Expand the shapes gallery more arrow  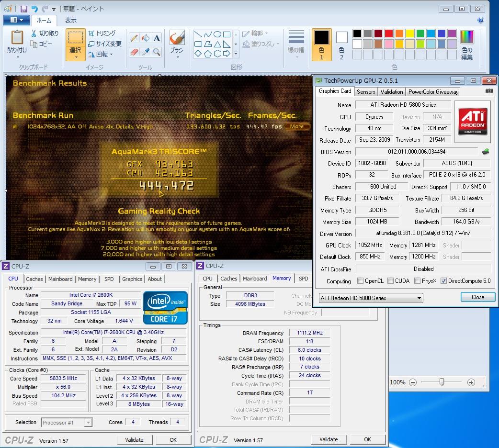tap(236, 54)
